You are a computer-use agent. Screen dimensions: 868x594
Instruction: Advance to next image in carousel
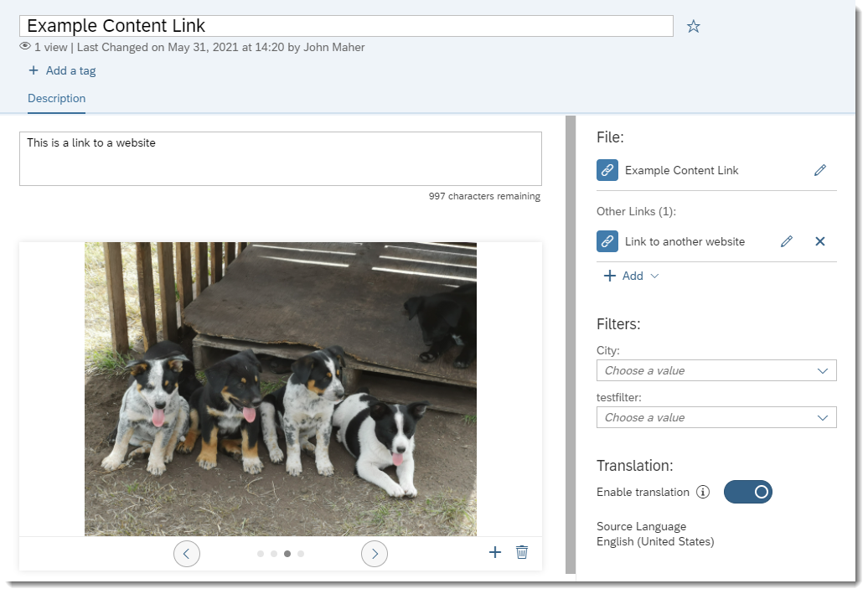[x=375, y=554]
